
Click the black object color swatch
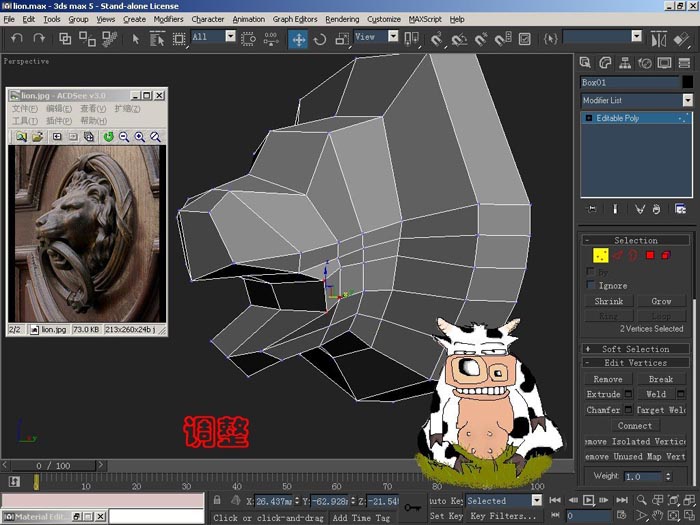[x=688, y=82]
